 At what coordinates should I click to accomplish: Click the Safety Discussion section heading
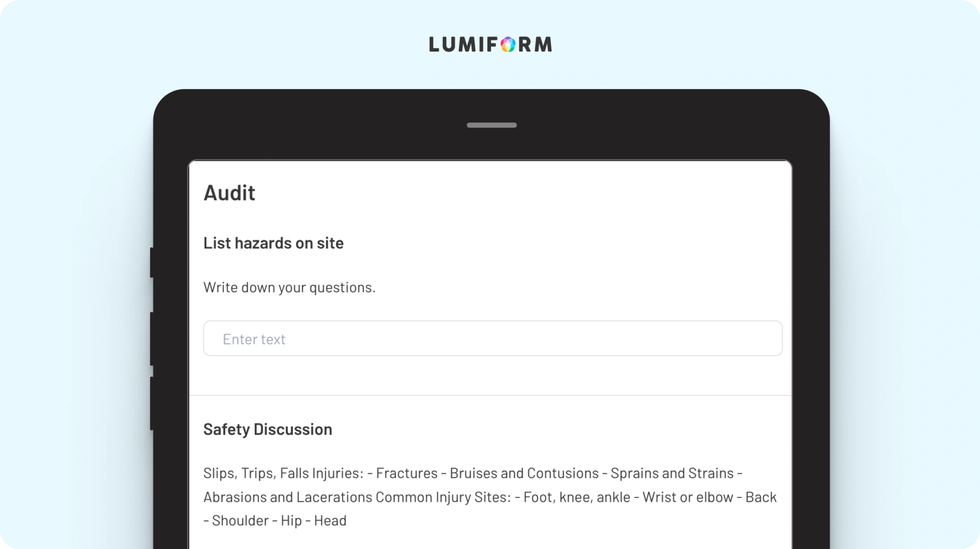tap(267, 429)
